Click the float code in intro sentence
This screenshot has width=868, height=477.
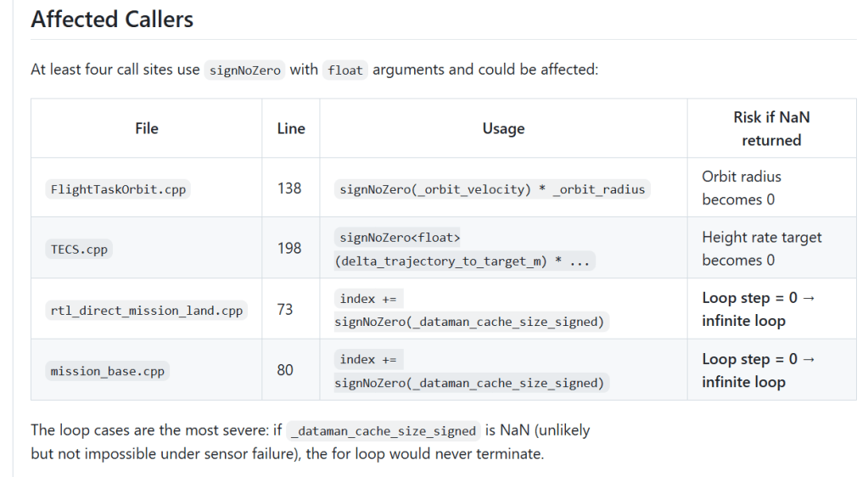(345, 70)
